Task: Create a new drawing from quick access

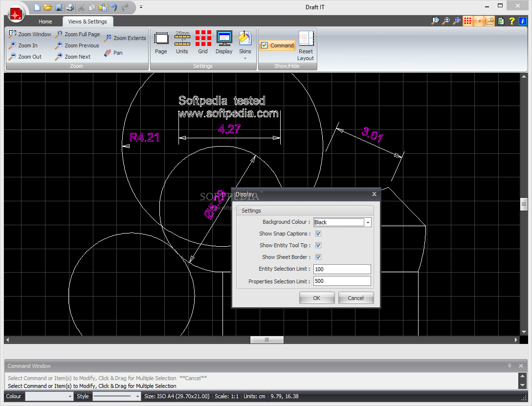Action: 37,7
